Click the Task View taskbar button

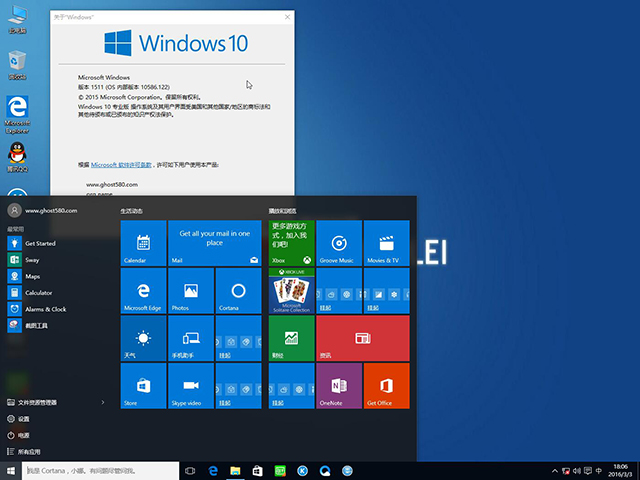point(189,470)
